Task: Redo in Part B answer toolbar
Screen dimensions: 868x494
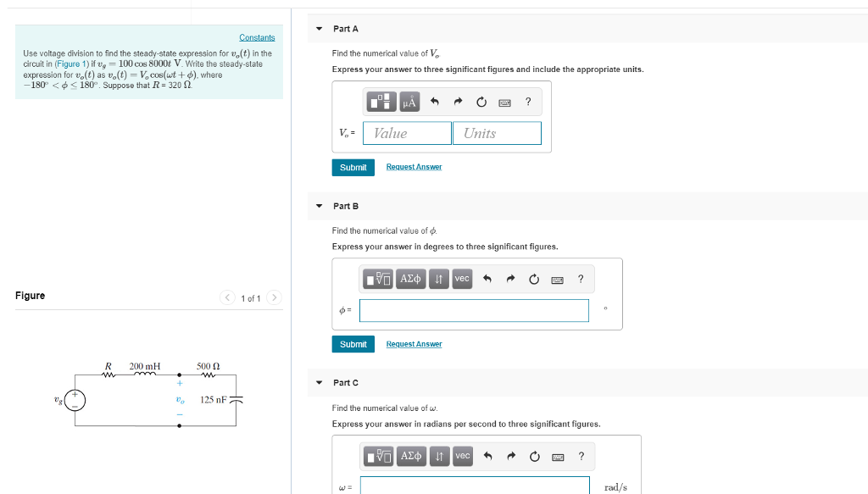Action: coord(510,279)
